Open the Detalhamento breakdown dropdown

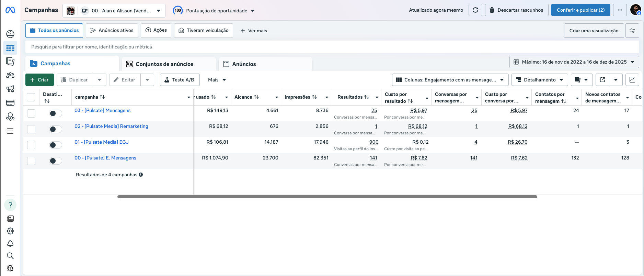(539, 80)
